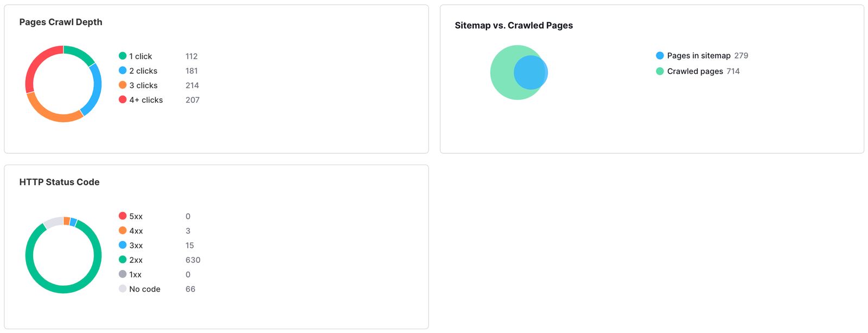Click the 630 value for 2xx status
868x333 pixels.
(x=193, y=260)
